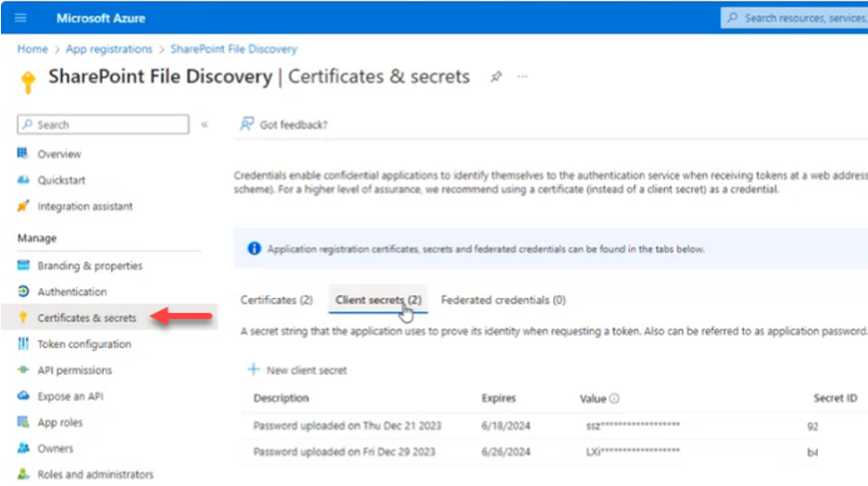Screen dimensions: 868x486
Task: Click the blue info icon in banner
Action: click(x=254, y=248)
